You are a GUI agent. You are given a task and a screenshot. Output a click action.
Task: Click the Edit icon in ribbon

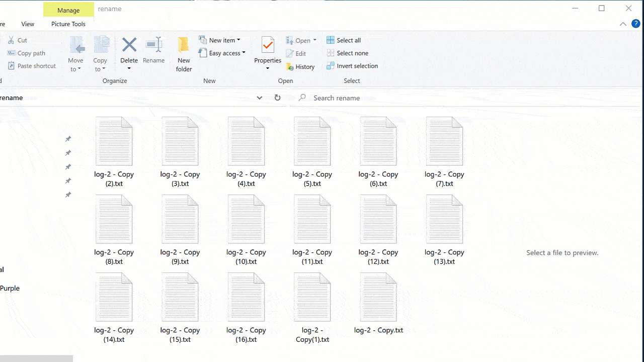[290, 53]
